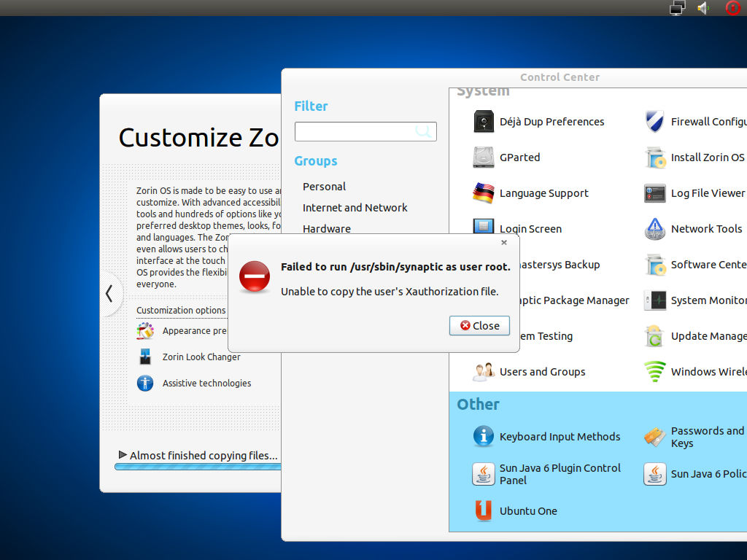This screenshot has height=560, width=747.
Task: Click the volume speaker icon in top panel
Action: click(x=704, y=7)
